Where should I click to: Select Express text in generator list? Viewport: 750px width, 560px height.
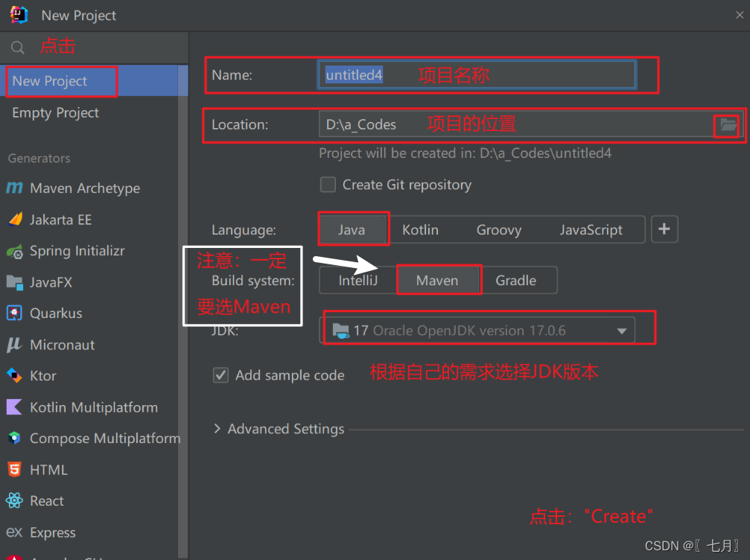point(53,532)
